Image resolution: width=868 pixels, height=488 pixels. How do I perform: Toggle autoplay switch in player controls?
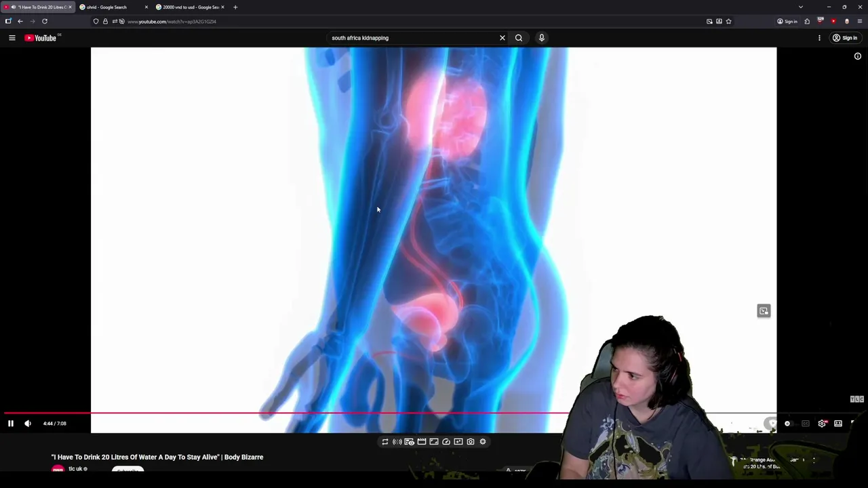point(787,424)
